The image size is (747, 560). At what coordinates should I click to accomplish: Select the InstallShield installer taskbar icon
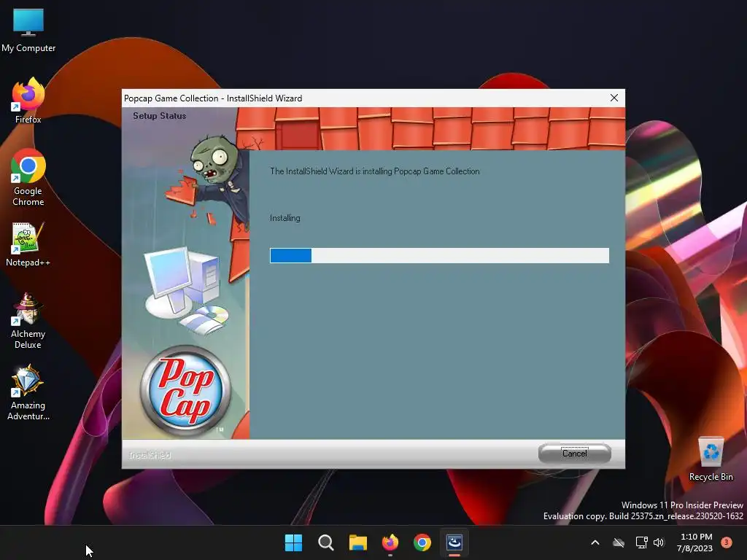coord(454,542)
